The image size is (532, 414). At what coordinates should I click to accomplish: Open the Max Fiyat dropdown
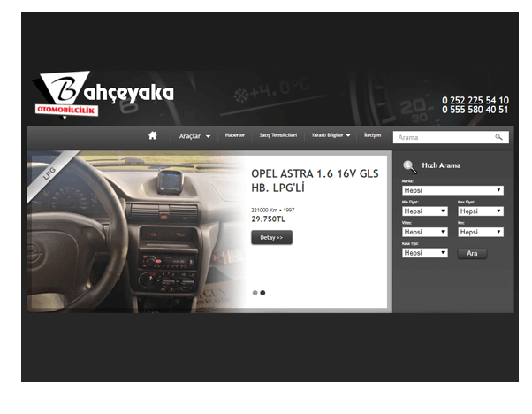click(481, 211)
